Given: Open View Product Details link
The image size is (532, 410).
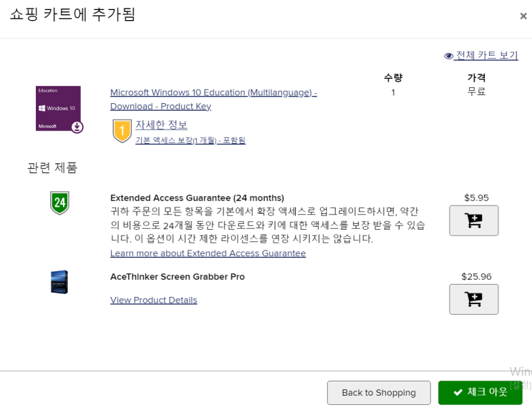Looking at the screenshot, I should pos(154,300).
